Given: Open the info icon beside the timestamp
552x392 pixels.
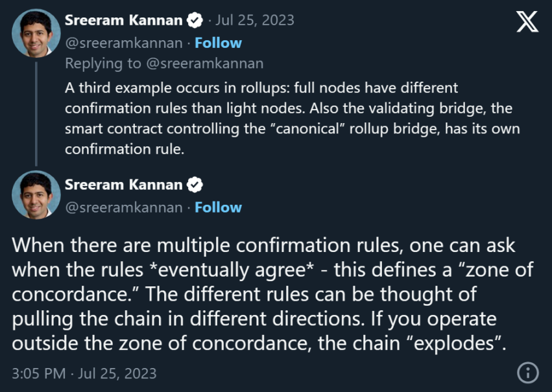Looking at the screenshot, I should [x=528, y=373].
